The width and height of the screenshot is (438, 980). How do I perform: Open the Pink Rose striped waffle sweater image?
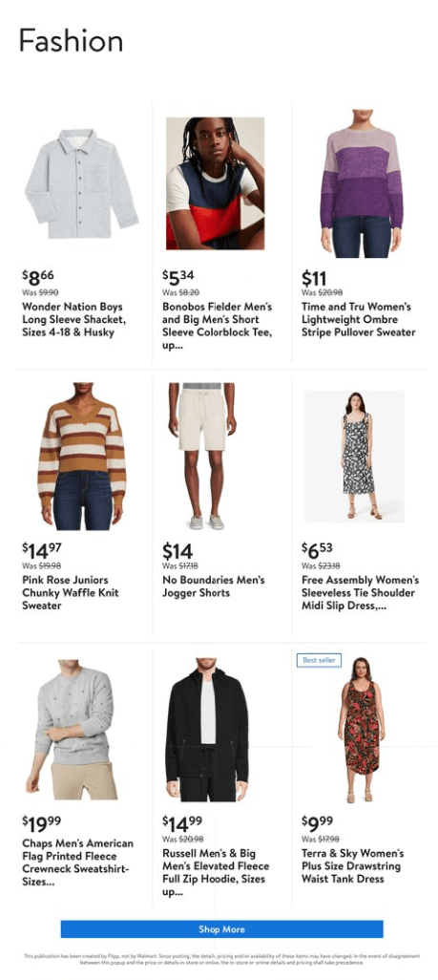pyautogui.click(x=81, y=457)
